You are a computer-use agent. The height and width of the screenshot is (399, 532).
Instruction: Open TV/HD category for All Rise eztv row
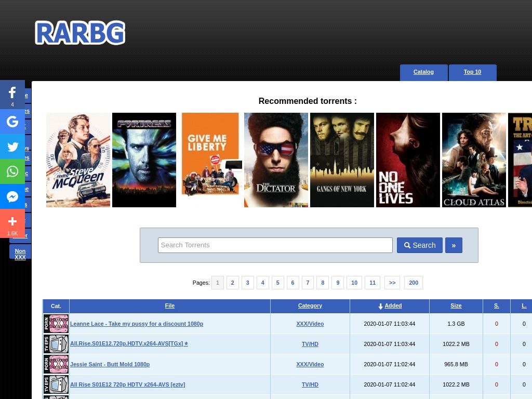coord(310,384)
